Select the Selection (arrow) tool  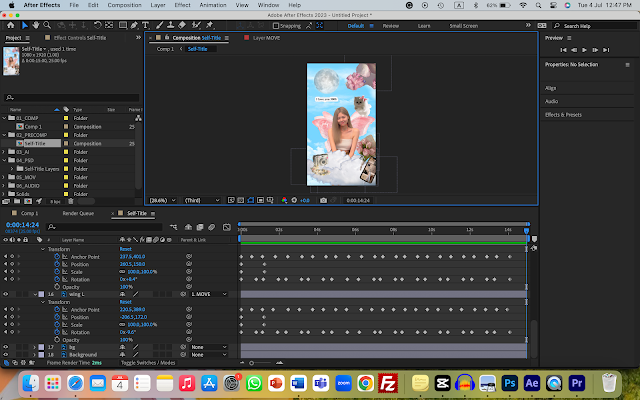(x=24, y=25)
